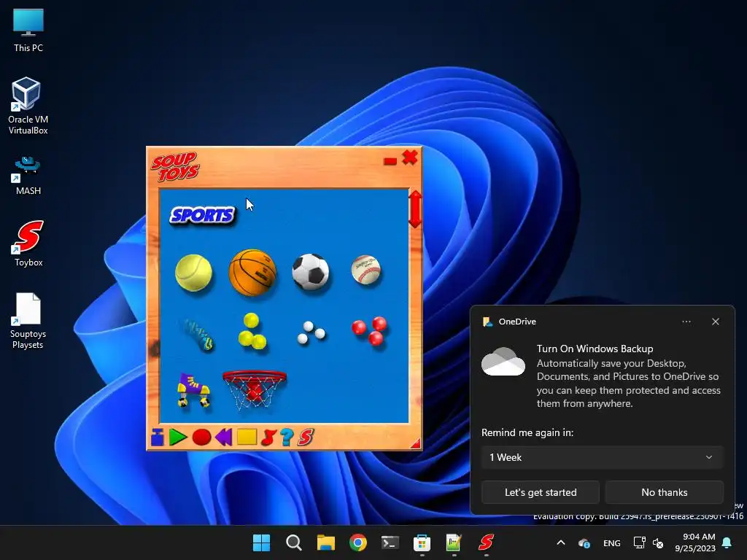Select the This PC desktop icon

click(x=28, y=30)
